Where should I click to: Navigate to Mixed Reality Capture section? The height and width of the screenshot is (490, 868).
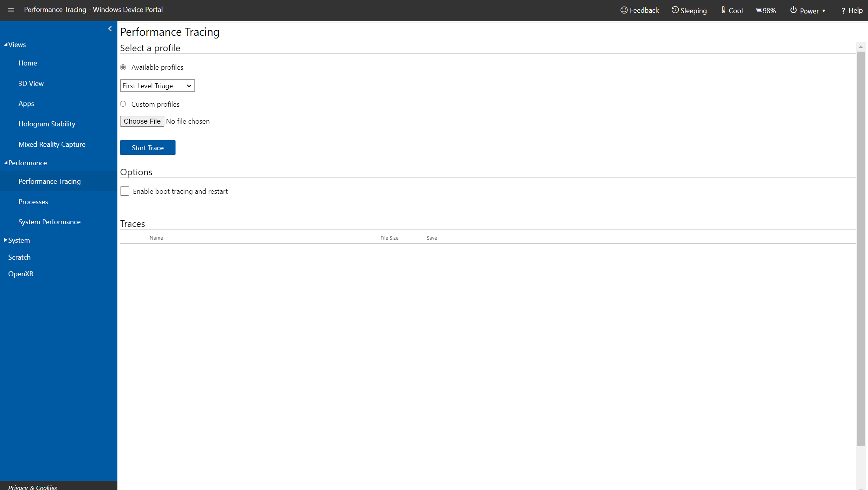(52, 144)
